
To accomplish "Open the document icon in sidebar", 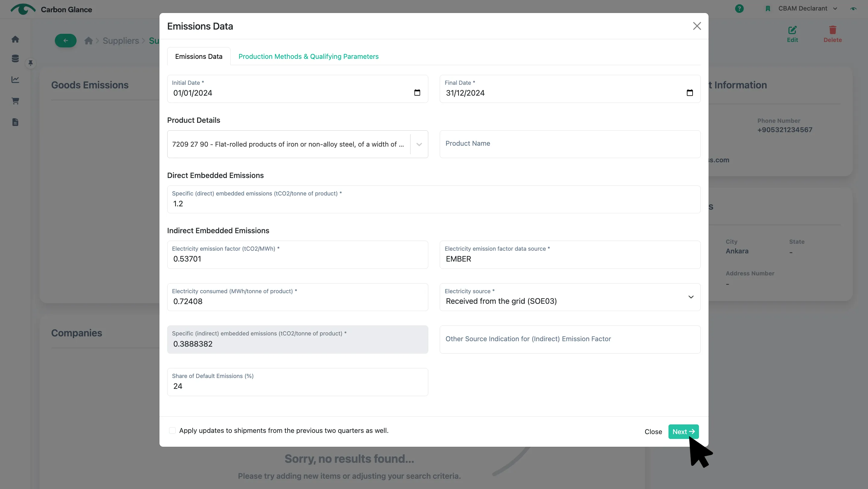I will pos(15,122).
